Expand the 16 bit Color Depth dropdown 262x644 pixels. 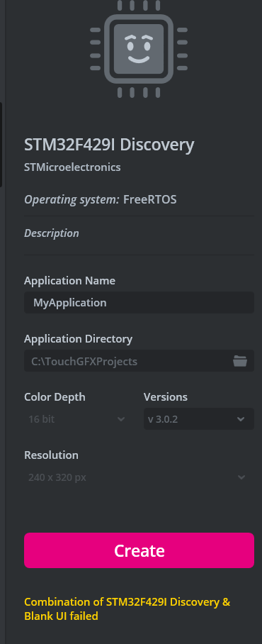[x=76, y=419]
